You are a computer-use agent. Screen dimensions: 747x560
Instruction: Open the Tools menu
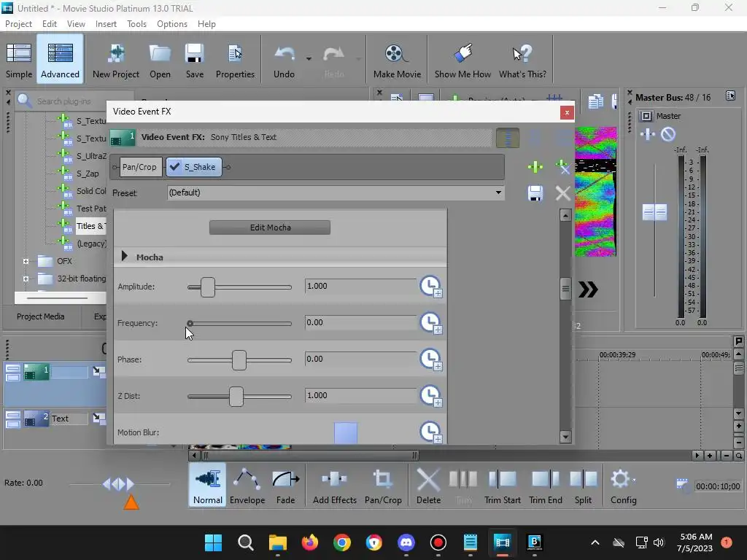click(x=136, y=24)
